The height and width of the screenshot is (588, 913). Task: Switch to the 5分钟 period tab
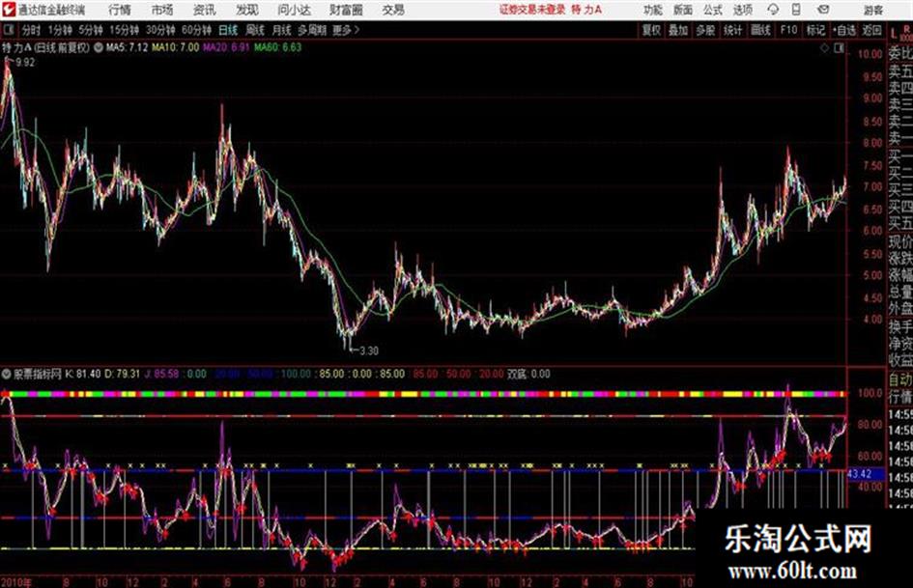click(x=90, y=30)
